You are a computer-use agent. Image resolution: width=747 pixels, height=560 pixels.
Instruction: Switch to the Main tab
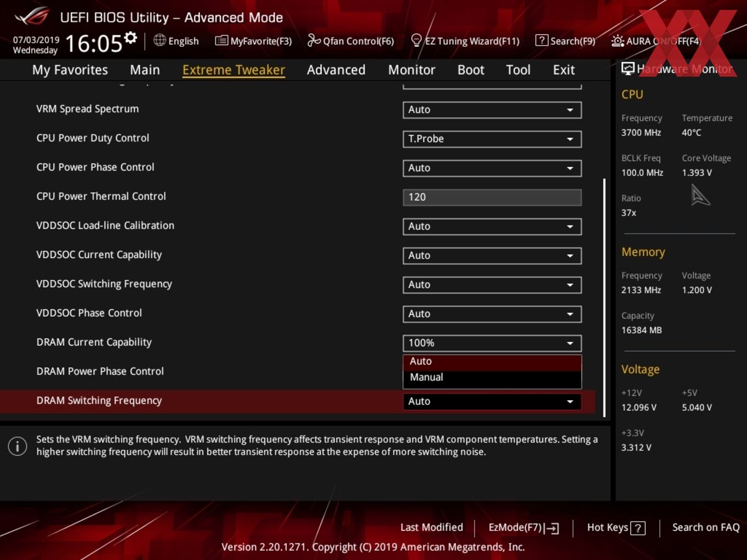[x=145, y=70]
